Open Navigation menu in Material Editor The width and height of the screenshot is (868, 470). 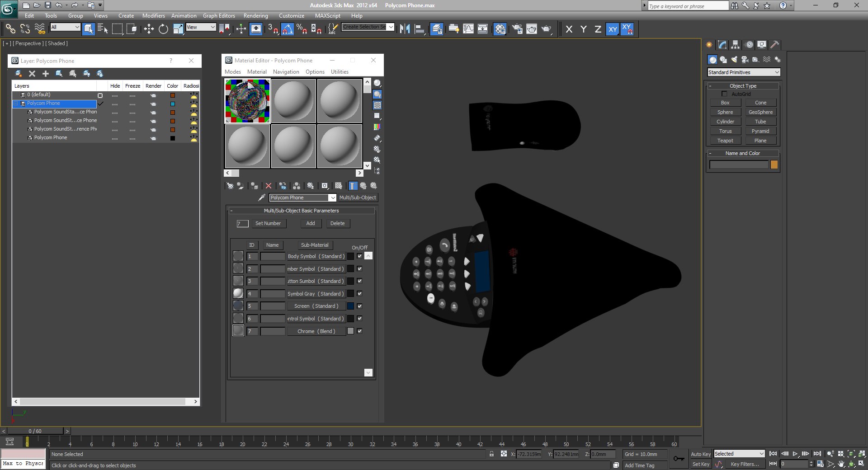coord(286,72)
